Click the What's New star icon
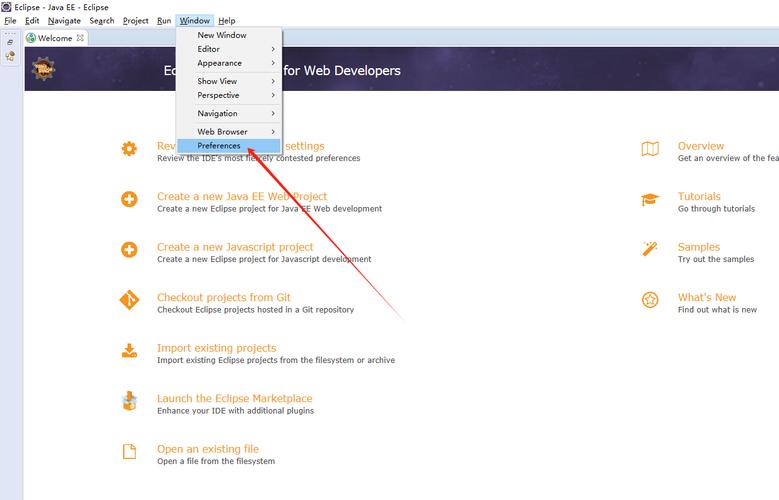This screenshot has width=779, height=500. [x=650, y=300]
